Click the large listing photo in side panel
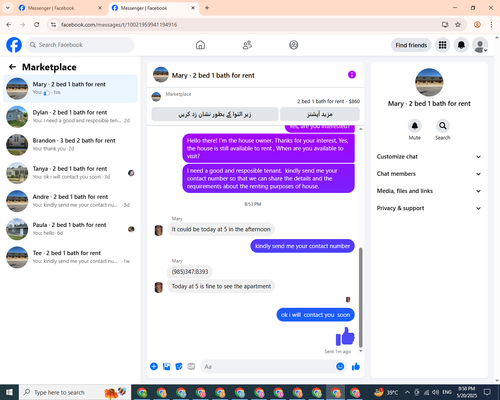This screenshot has height=400, width=500. coord(429,82)
